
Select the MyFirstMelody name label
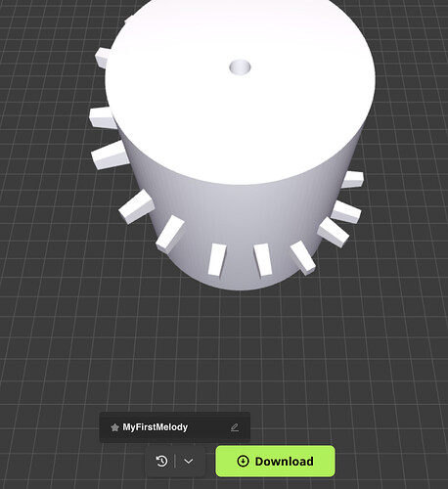[x=156, y=427]
